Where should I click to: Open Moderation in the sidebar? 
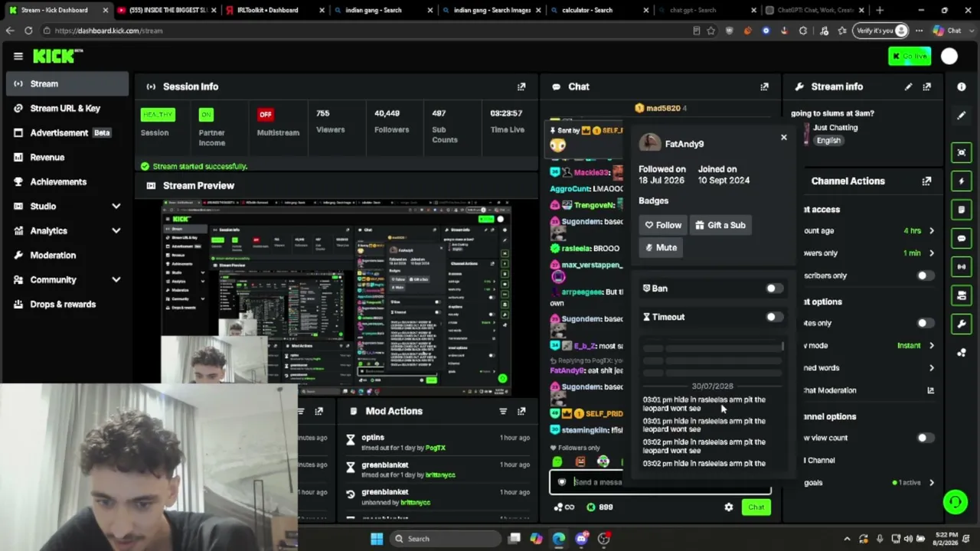pyautogui.click(x=67, y=255)
